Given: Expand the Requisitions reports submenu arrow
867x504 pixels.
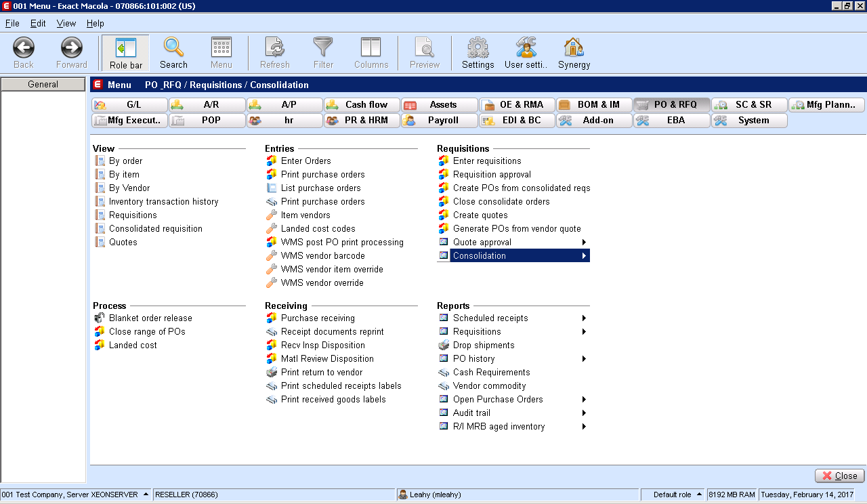Looking at the screenshot, I should (584, 331).
